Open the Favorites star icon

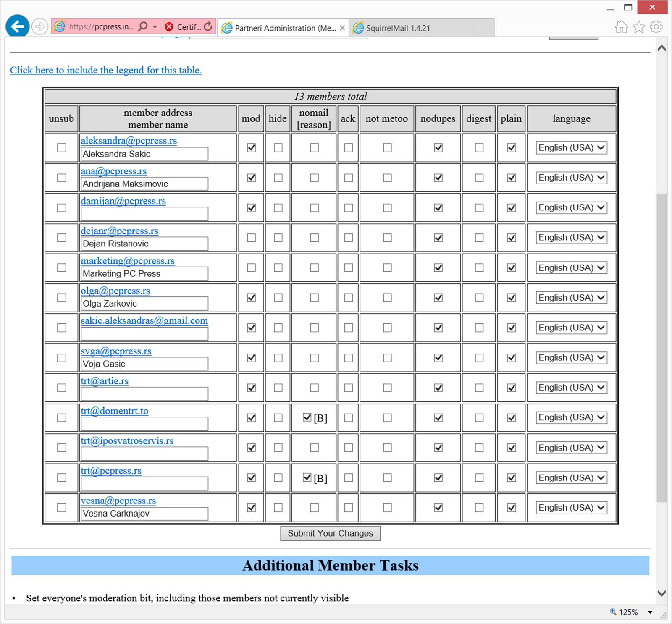(x=639, y=27)
